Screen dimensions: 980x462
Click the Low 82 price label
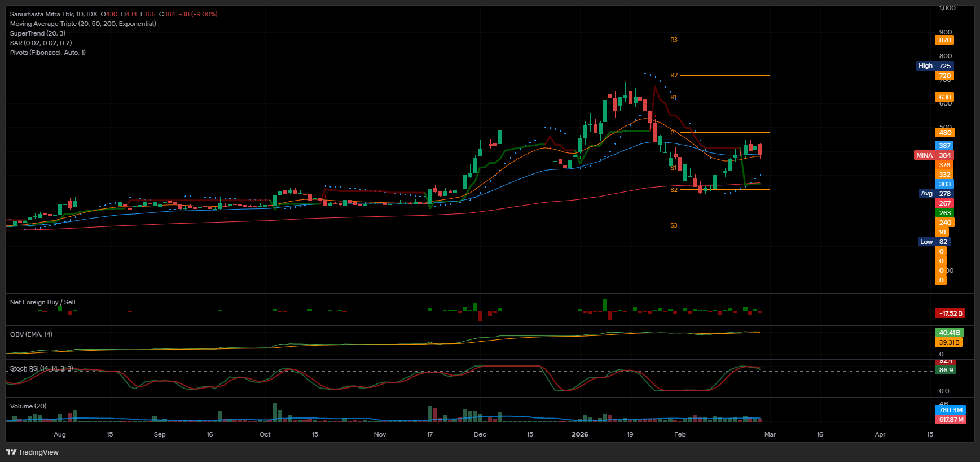point(934,242)
